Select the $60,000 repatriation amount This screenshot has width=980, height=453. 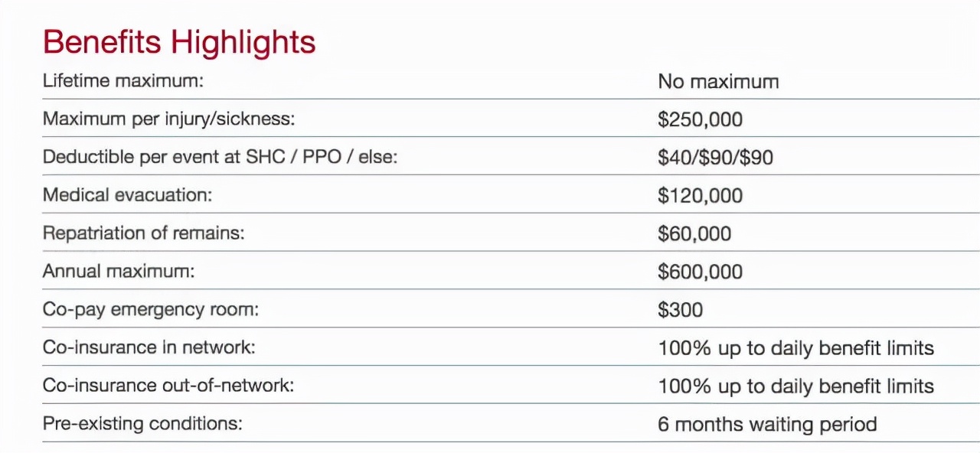[694, 234]
